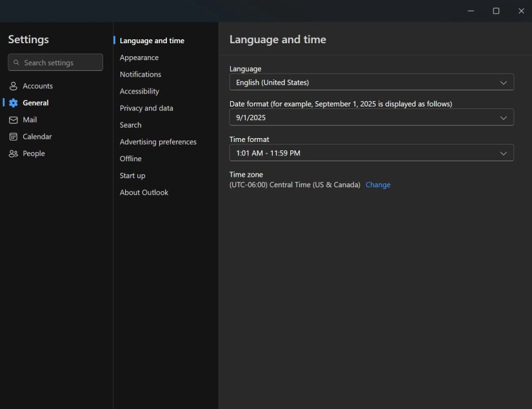Open the Start up settings section

point(132,175)
